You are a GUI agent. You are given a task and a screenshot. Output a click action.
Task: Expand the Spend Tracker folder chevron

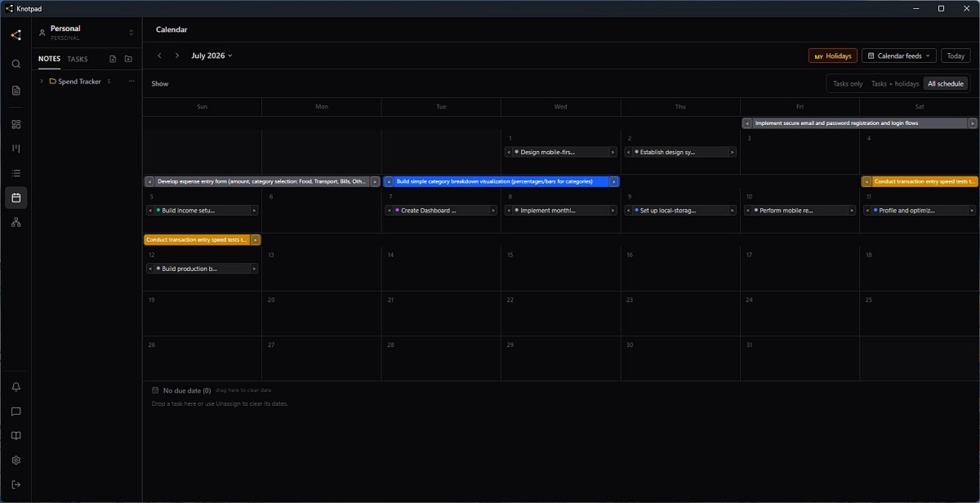click(41, 81)
